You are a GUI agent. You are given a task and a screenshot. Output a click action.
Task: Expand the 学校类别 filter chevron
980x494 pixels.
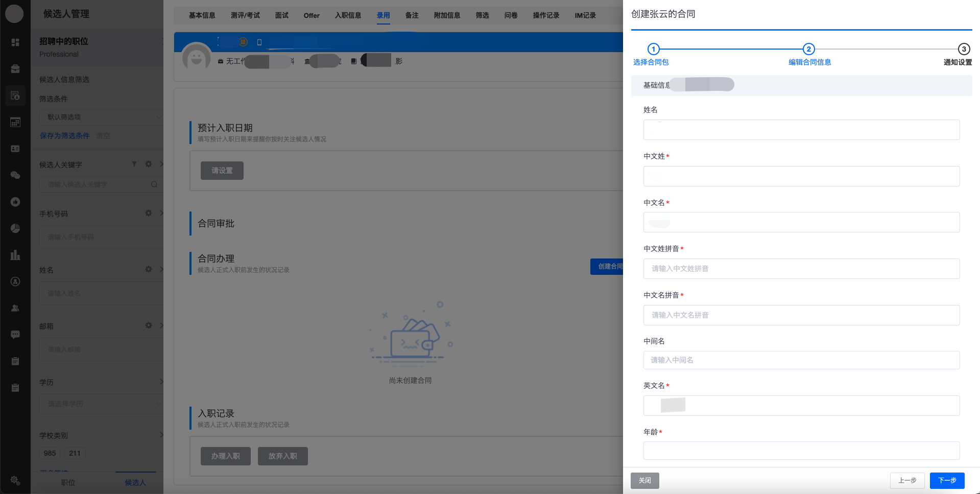(x=161, y=435)
